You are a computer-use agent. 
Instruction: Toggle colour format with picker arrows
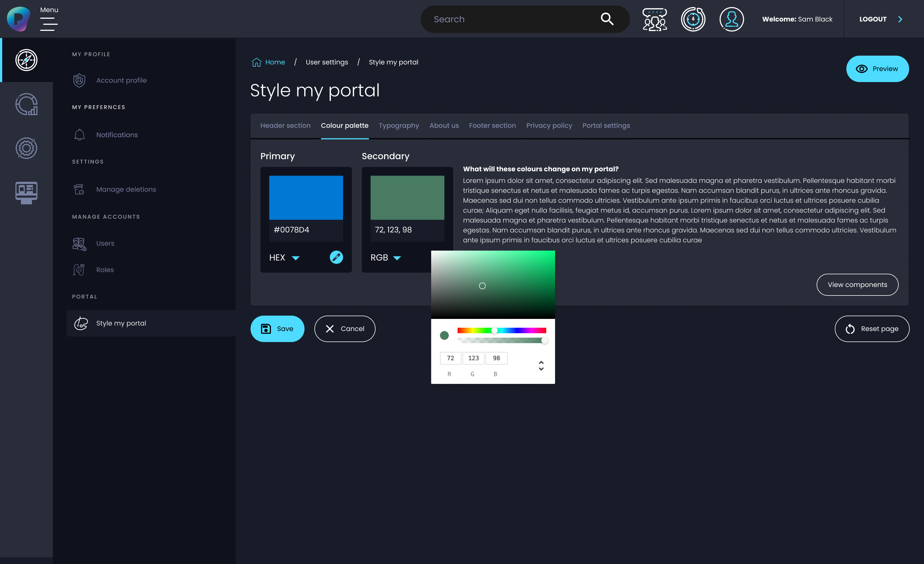[x=541, y=366]
